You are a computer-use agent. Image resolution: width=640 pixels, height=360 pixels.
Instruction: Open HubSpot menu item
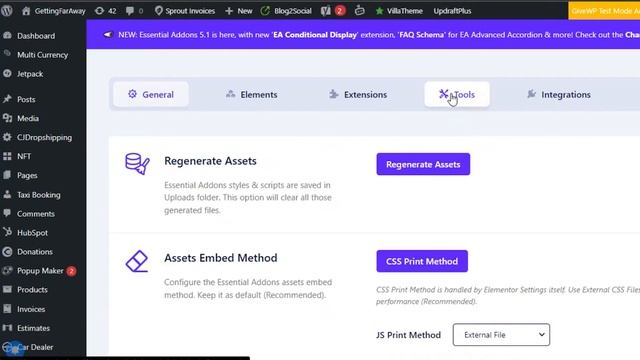(32, 233)
